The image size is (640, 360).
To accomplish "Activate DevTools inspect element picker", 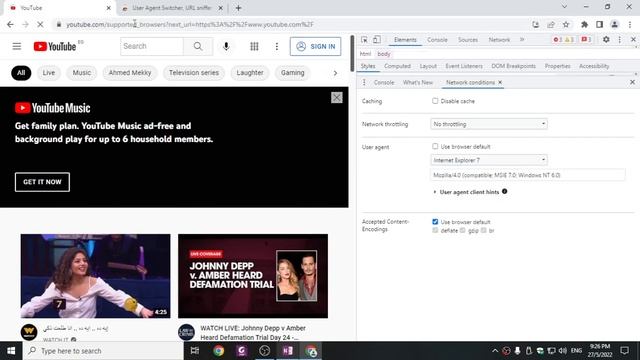I will point(364,40).
